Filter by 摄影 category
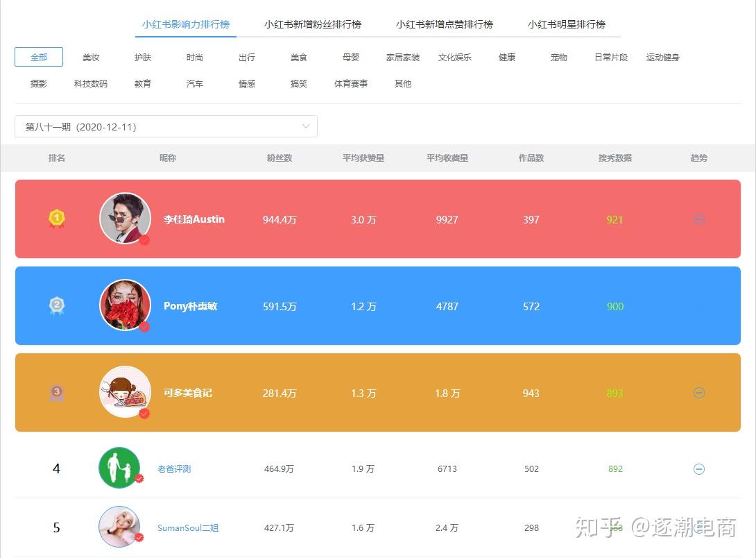The height and width of the screenshot is (558, 756). pyautogui.click(x=39, y=83)
